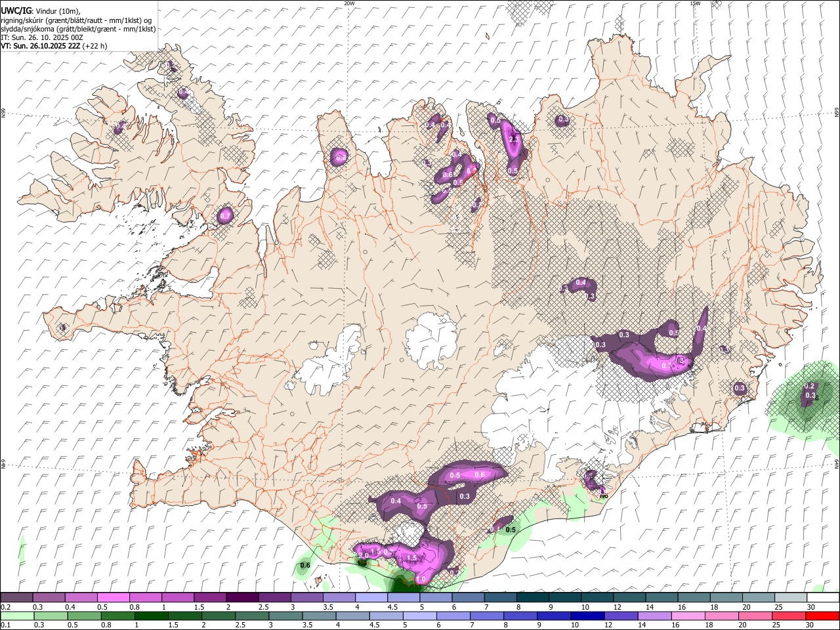
Task: Click the 'rigning/skúrir' legend description line
Action: [x=76, y=20]
